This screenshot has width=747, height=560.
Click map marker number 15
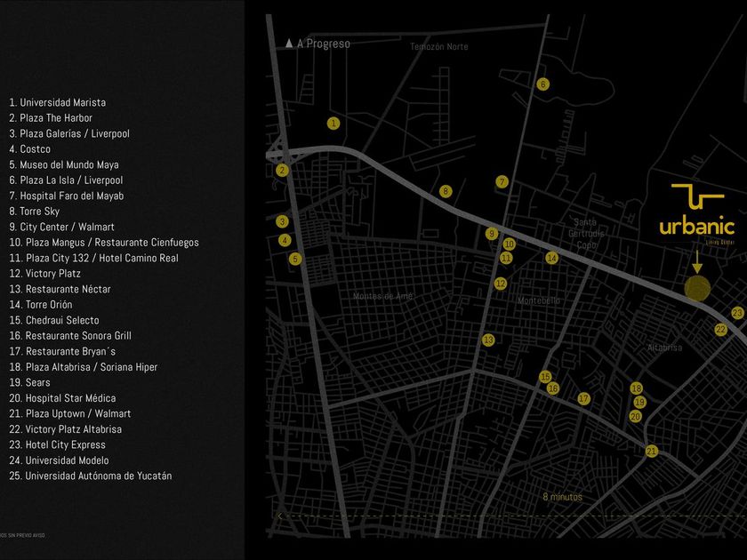(x=545, y=377)
